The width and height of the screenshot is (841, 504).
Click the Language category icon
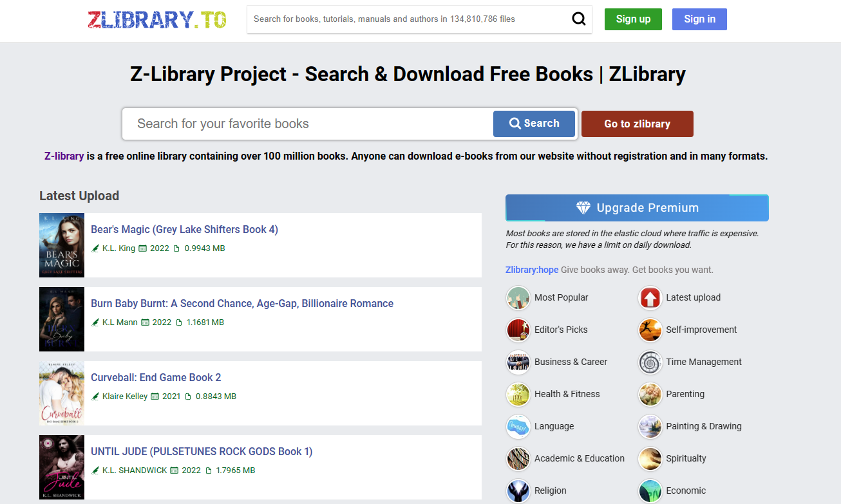pyautogui.click(x=518, y=426)
